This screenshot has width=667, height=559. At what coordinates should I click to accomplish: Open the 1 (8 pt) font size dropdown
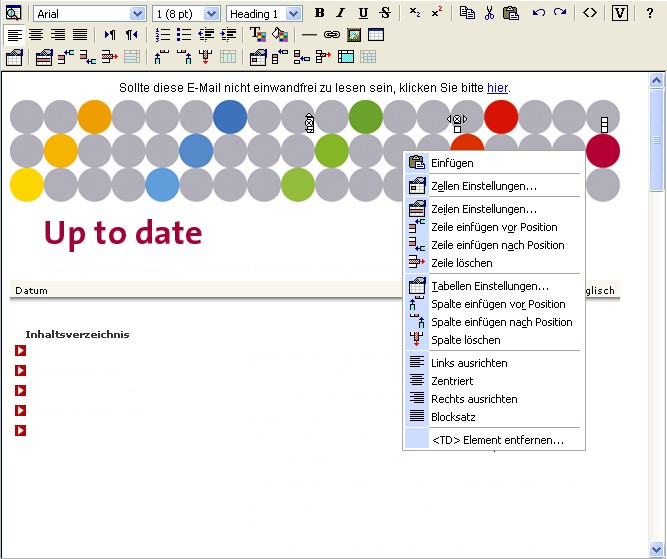(211, 14)
